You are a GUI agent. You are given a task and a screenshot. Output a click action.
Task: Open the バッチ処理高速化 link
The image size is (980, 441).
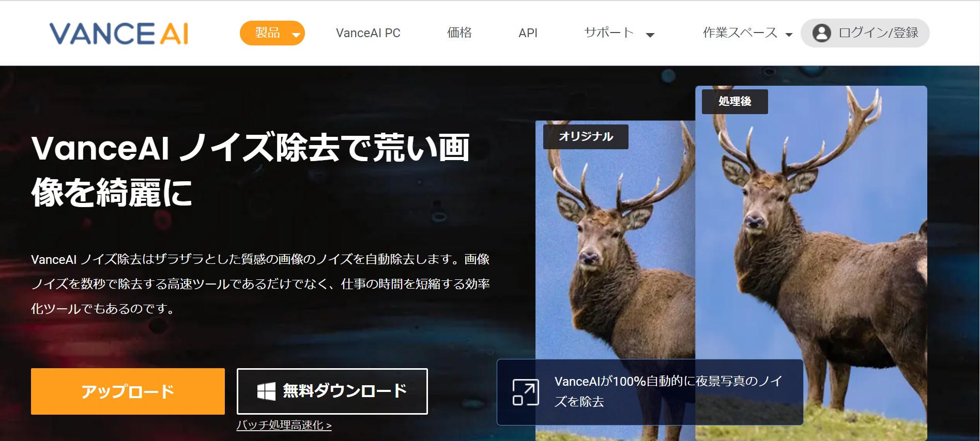284,425
